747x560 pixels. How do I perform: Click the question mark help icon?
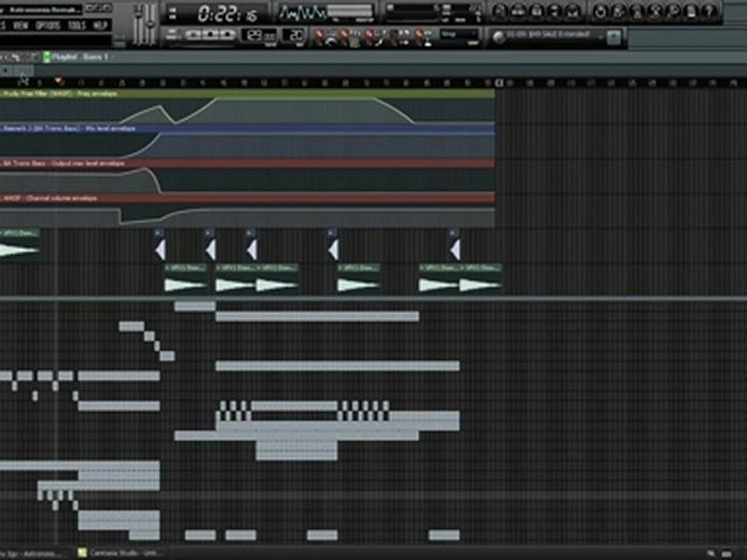[x=710, y=11]
